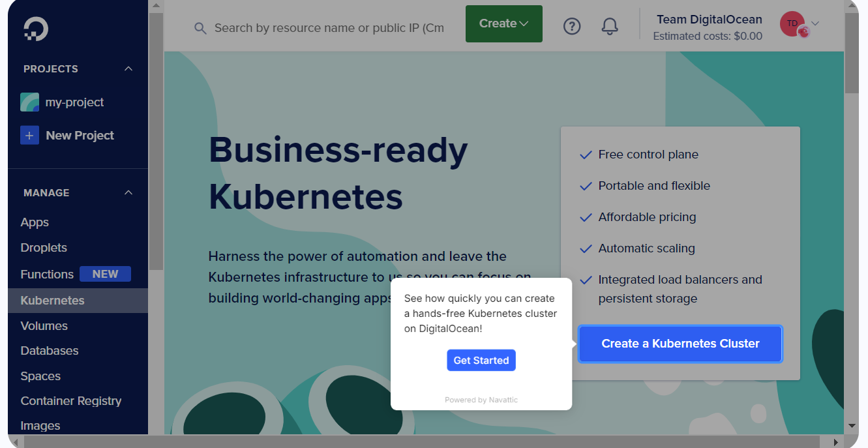Open Functions in the sidebar

pos(47,275)
